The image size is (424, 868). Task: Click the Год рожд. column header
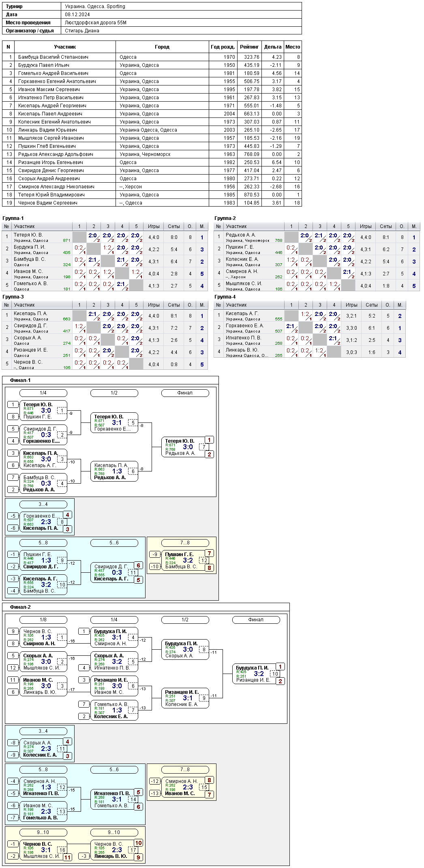point(223,47)
